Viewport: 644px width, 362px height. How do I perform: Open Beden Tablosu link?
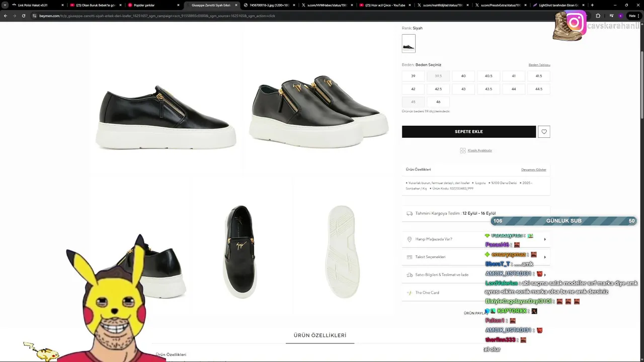click(x=539, y=65)
